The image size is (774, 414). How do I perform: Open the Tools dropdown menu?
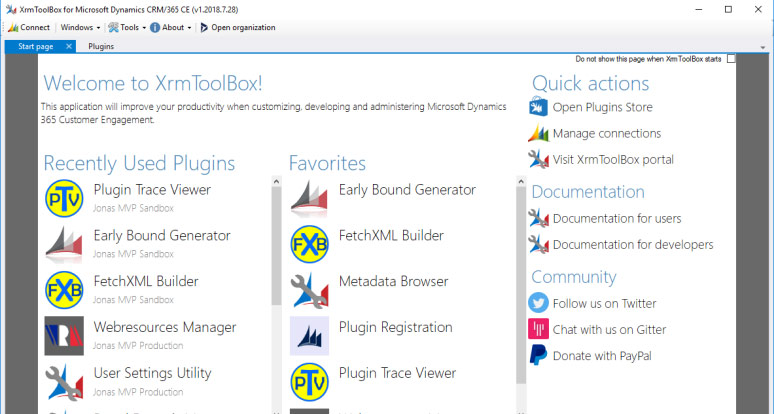127,27
